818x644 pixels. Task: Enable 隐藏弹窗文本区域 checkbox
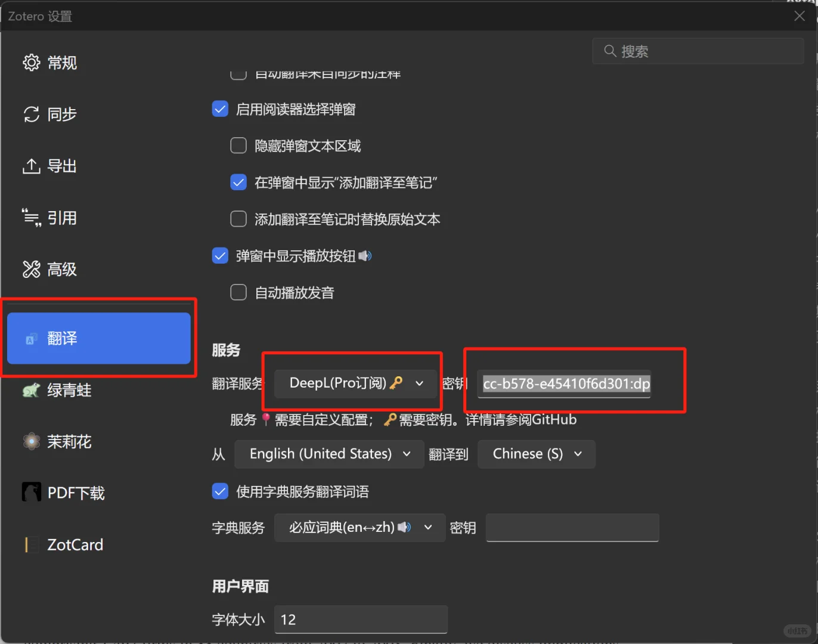pos(238,145)
